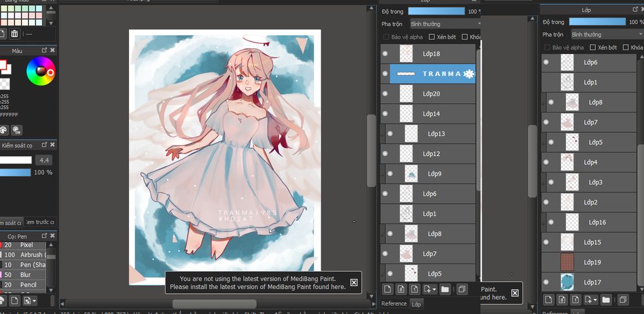Float the Cọ: Pen brush panel
644x314 pixels.
[x=45, y=236]
